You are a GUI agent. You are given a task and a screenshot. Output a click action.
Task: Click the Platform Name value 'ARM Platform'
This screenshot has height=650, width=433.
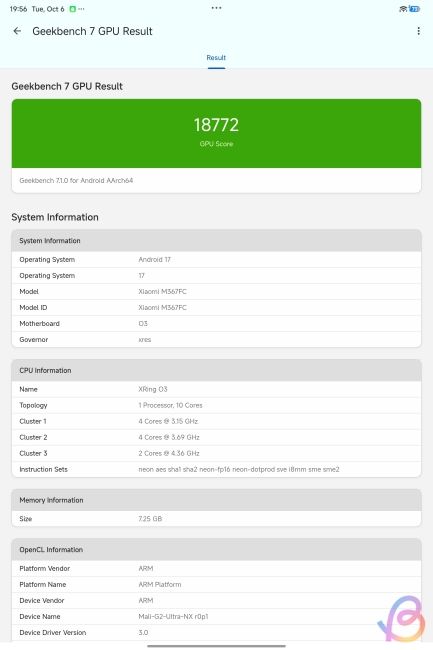pyautogui.click(x=160, y=585)
